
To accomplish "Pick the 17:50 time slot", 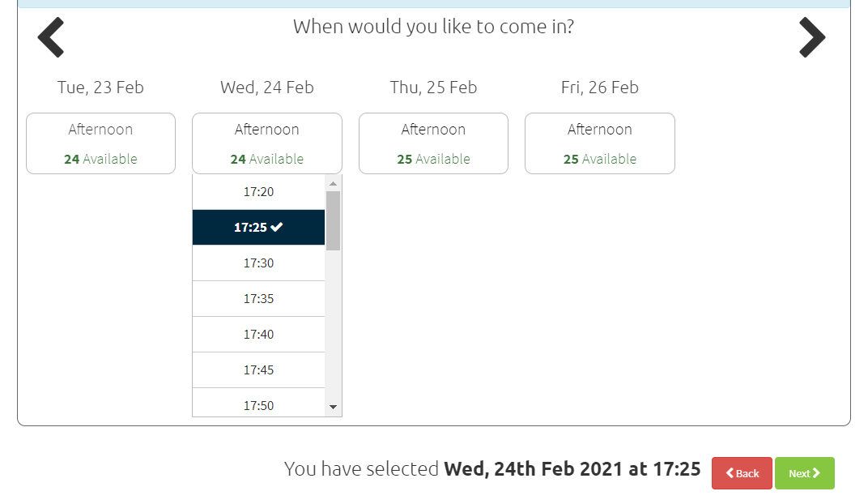I will pos(258,403).
